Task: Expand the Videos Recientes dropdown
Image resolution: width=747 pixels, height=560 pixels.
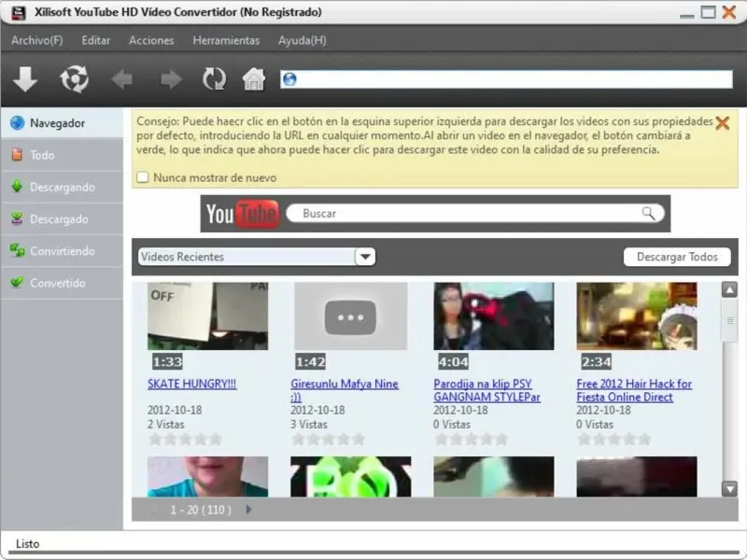Action: pos(365,257)
